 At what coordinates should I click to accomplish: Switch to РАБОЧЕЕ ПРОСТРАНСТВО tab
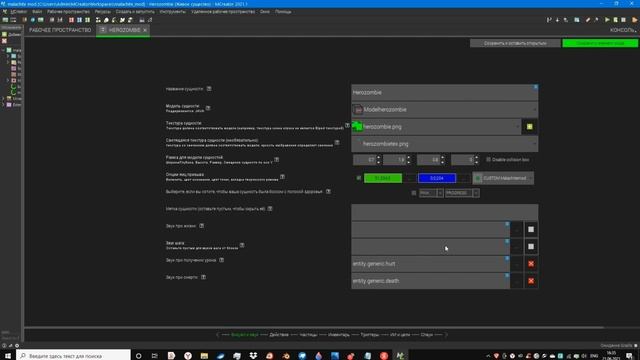tap(60, 30)
